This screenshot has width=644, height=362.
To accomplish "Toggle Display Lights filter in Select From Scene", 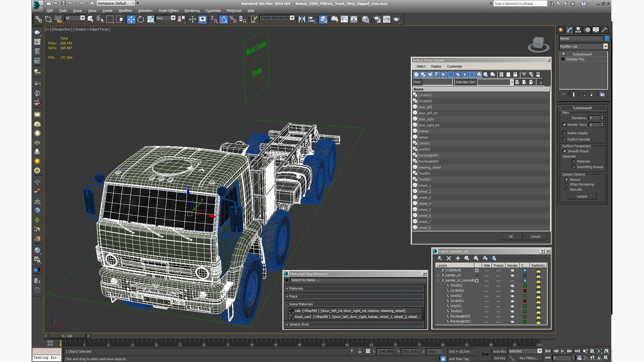I will [x=430, y=75].
